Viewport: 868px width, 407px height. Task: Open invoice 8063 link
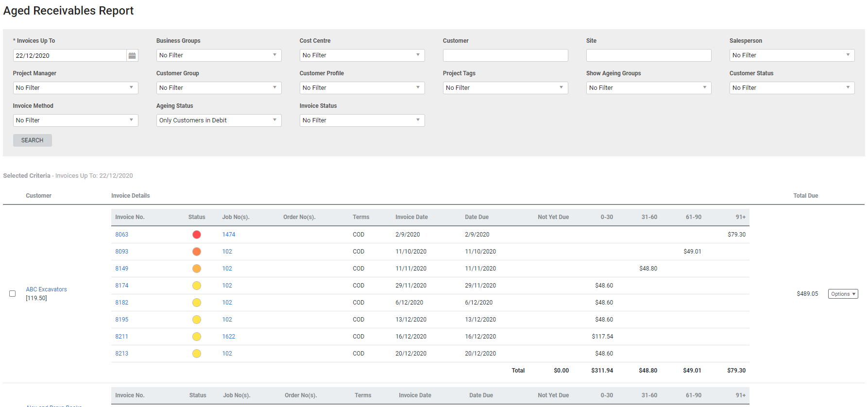pyautogui.click(x=122, y=235)
